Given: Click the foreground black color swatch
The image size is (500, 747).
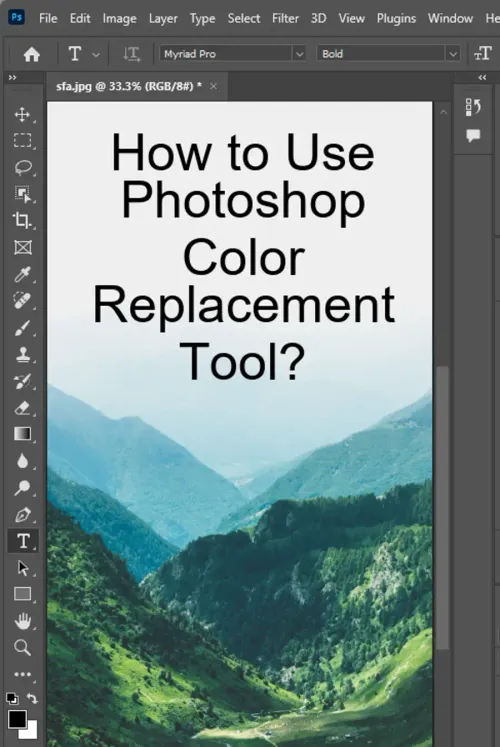Looking at the screenshot, I should pos(17,719).
